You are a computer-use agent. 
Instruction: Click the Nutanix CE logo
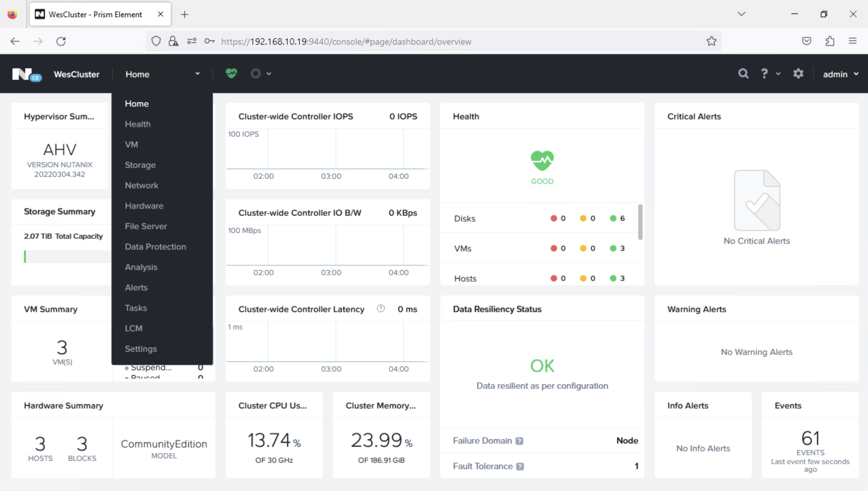26,74
